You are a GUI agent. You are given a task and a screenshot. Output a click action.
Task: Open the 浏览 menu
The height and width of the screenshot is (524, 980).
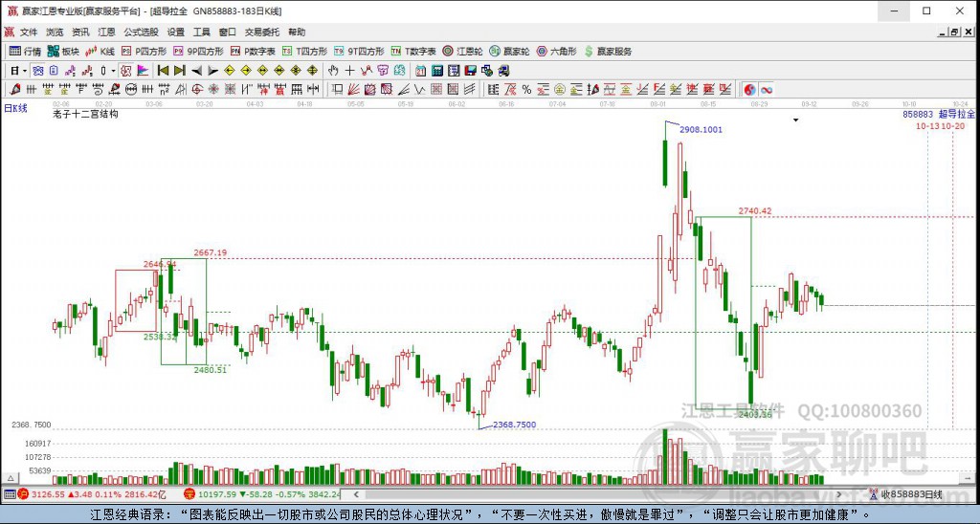55,32
